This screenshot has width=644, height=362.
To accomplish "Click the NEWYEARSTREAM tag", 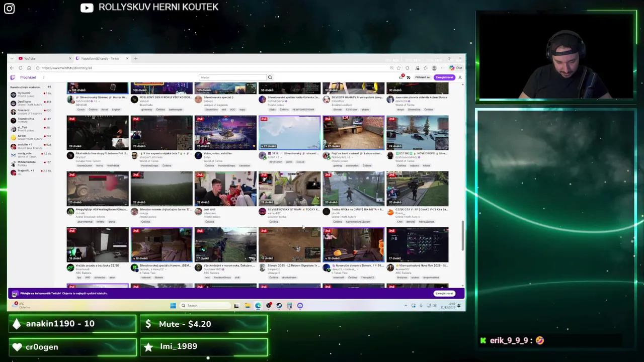I will point(302,110).
